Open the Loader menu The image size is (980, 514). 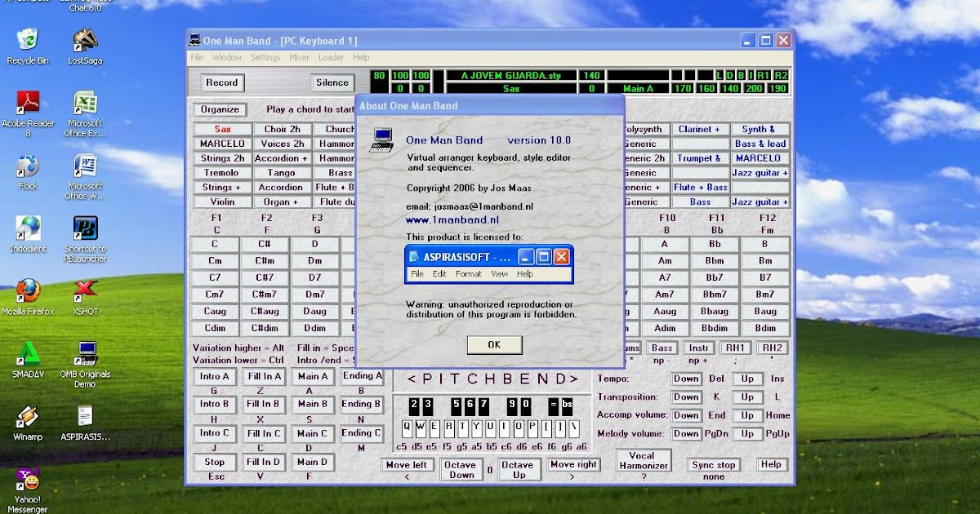331,58
